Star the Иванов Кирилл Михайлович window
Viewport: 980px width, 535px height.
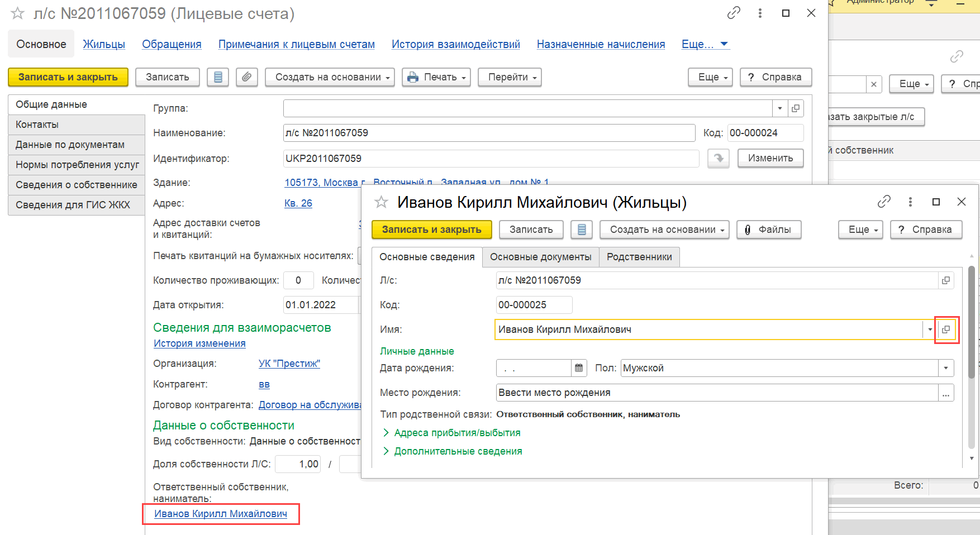tap(381, 202)
